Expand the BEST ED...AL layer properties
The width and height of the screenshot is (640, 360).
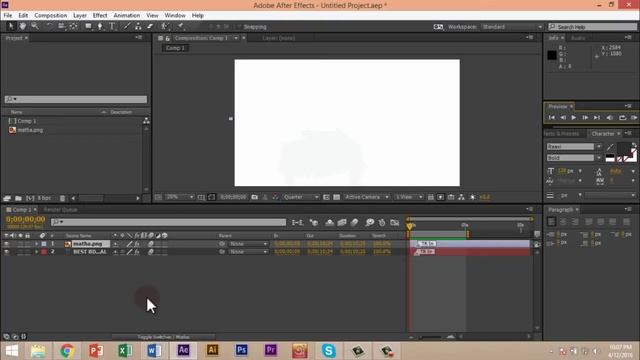36,252
